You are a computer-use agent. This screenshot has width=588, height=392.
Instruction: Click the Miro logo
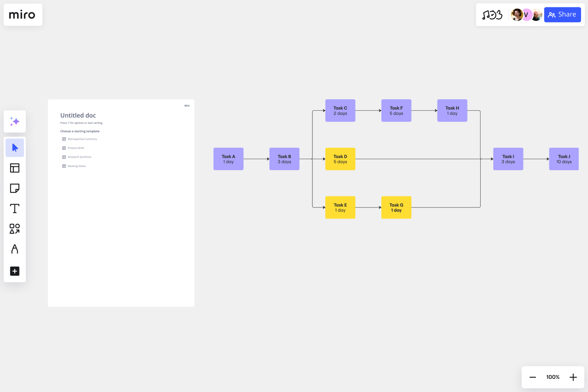[22, 15]
